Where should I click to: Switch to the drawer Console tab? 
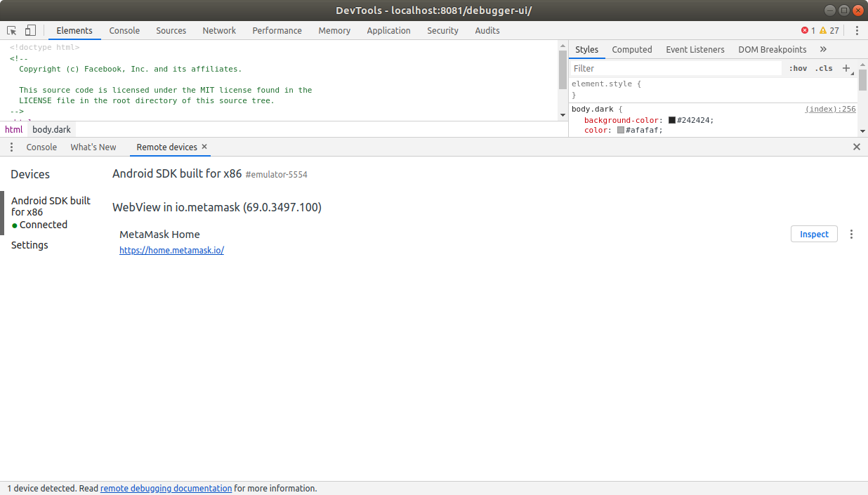pyautogui.click(x=41, y=147)
